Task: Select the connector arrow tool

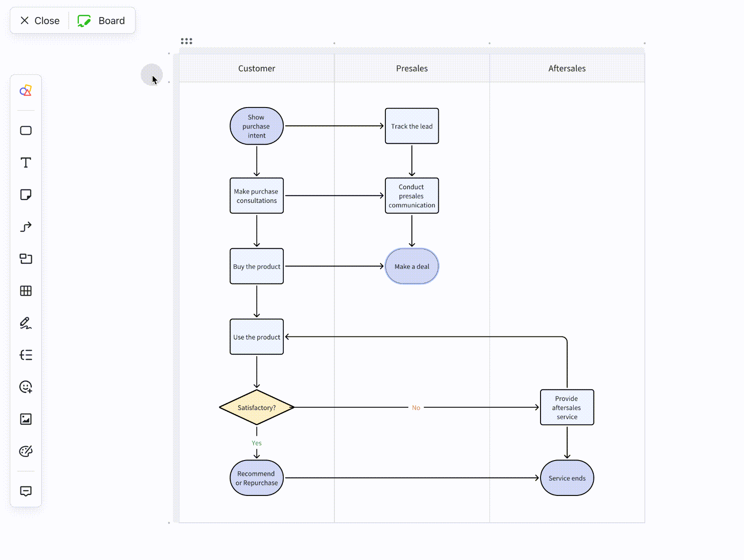Action: tap(26, 227)
